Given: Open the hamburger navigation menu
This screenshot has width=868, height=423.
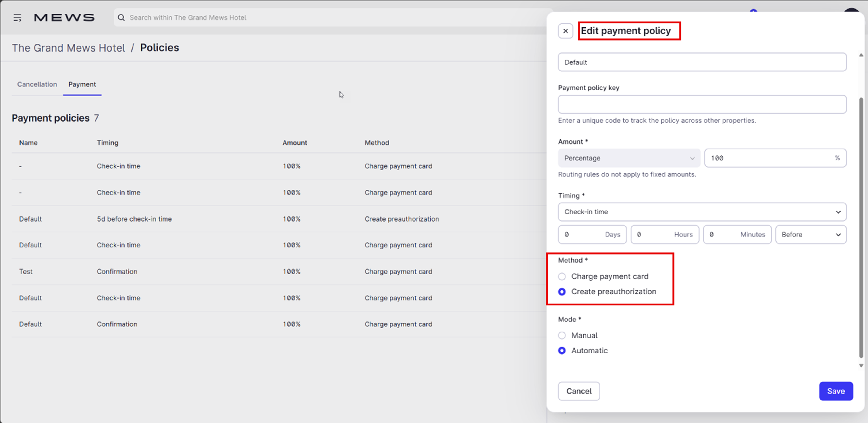Looking at the screenshot, I should point(17,17).
